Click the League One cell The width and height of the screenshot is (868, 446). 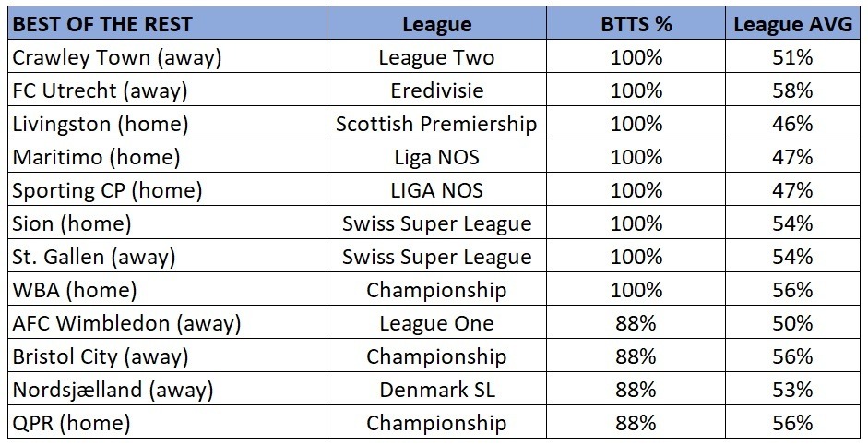436,322
